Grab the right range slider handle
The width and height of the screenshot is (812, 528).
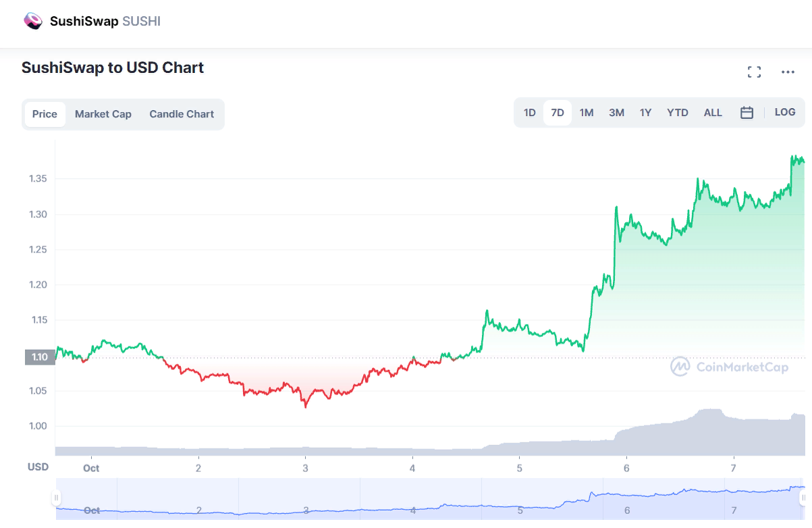803,498
